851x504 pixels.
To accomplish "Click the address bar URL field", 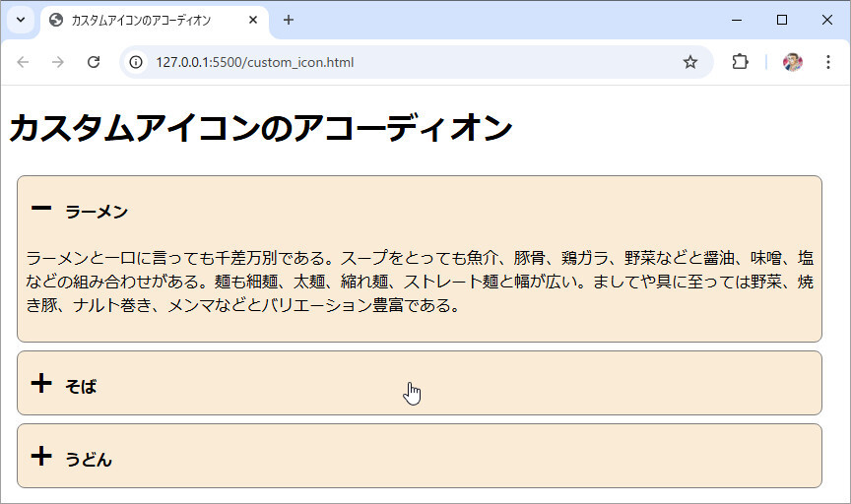I will [x=394, y=62].
